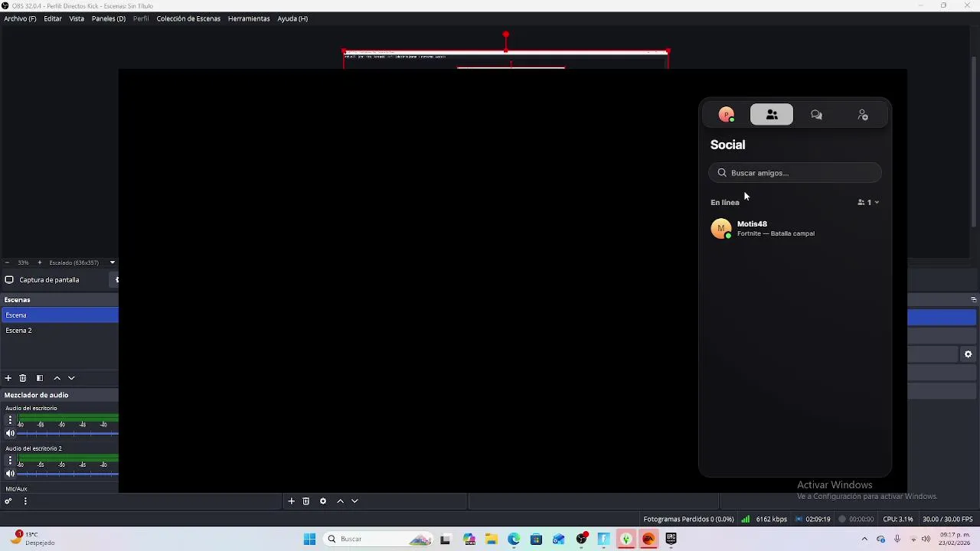Click the Fotogramas Perdidos status entry

[688, 519]
